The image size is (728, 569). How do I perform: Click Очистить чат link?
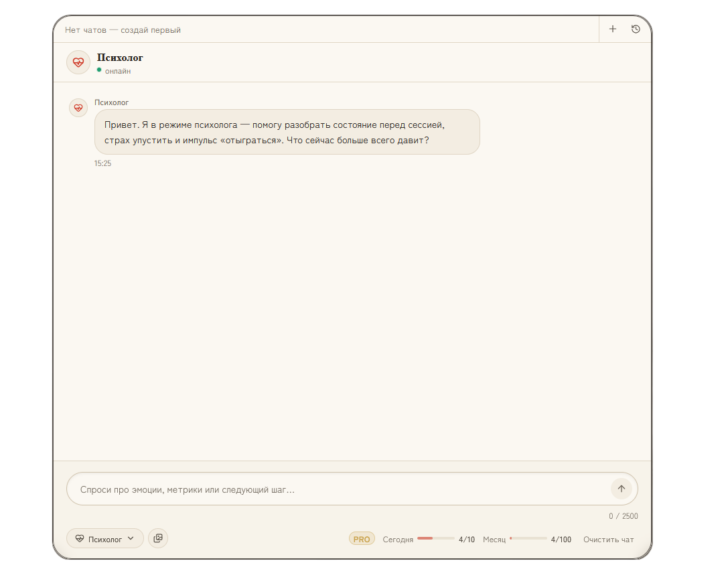608,540
